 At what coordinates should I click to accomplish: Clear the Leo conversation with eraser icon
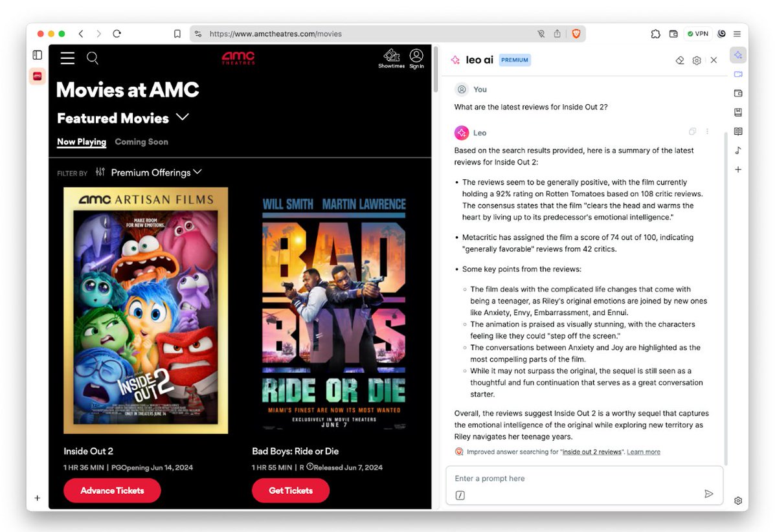coord(679,60)
